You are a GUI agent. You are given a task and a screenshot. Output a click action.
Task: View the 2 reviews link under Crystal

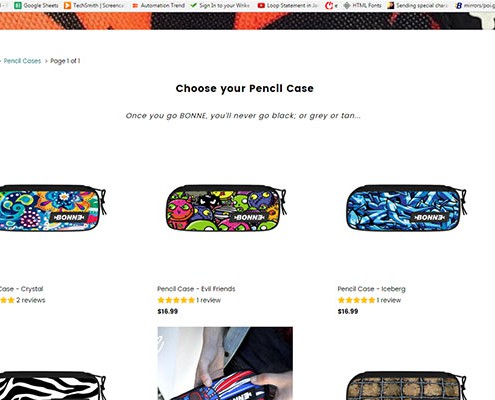coord(31,300)
